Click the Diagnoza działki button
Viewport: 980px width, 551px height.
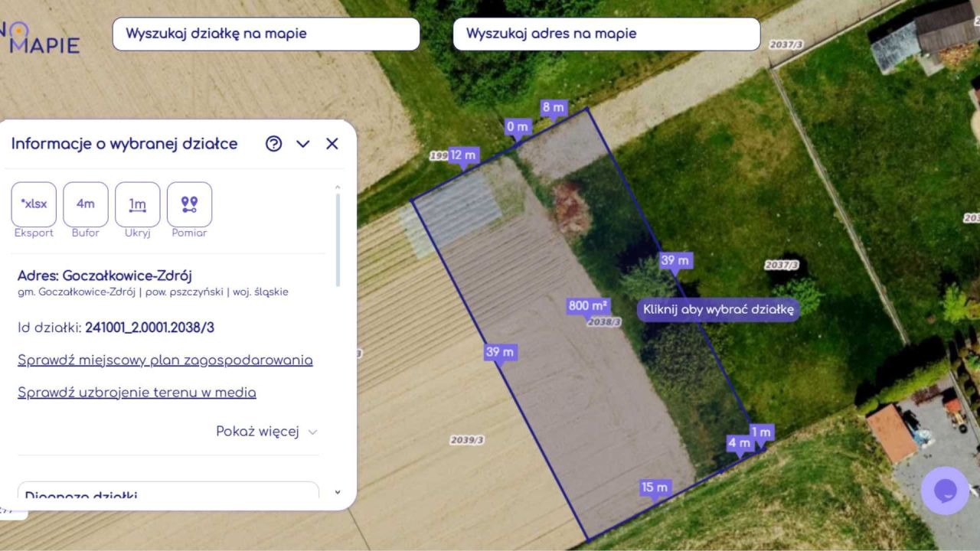click(x=168, y=492)
